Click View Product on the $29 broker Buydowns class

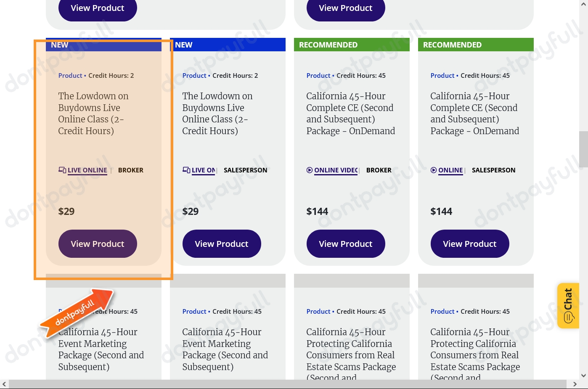pos(98,243)
